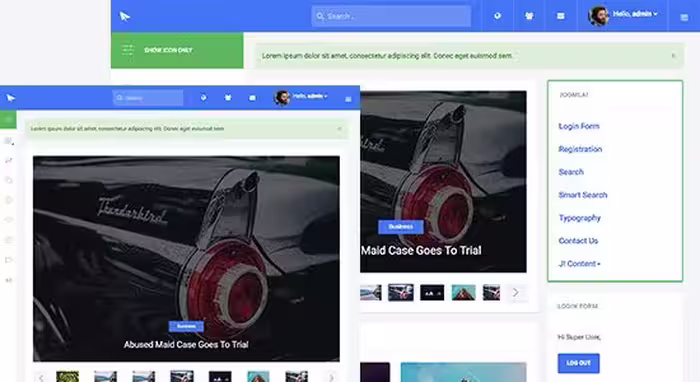700x382 pixels.
Task: Expand the J! Content submenu
Action: click(579, 264)
